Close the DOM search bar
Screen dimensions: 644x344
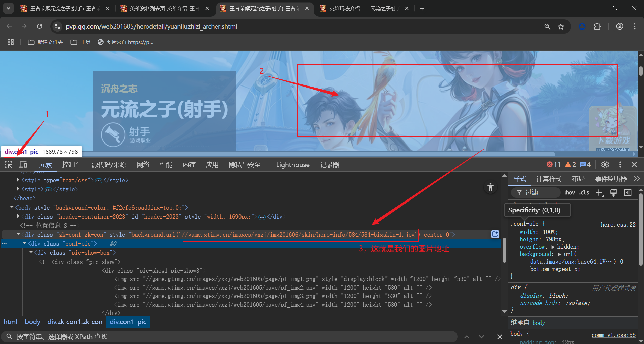click(x=500, y=337)
